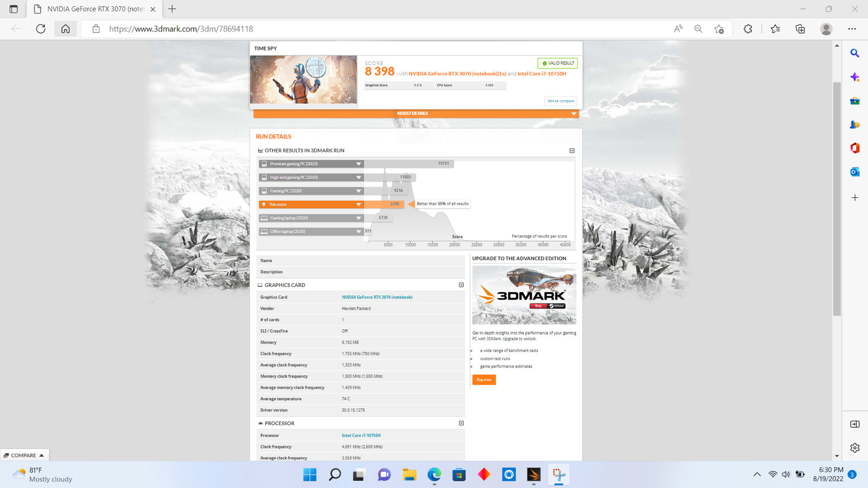
Task: Open a new browser tab
Action: pos(172,9)
